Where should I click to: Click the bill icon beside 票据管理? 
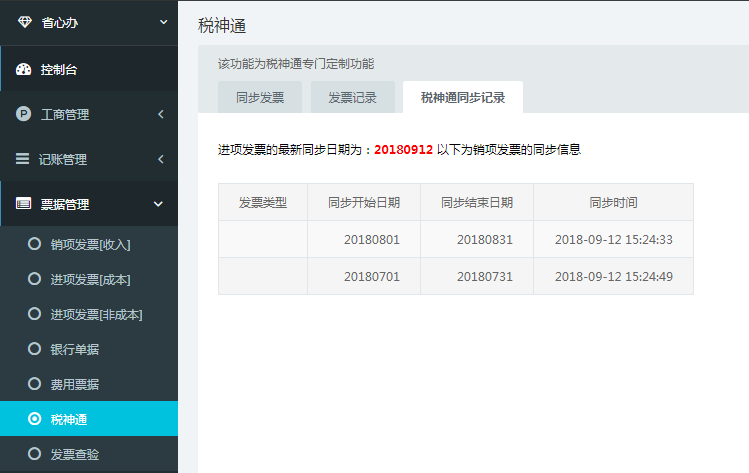click(x=23, y=204)
